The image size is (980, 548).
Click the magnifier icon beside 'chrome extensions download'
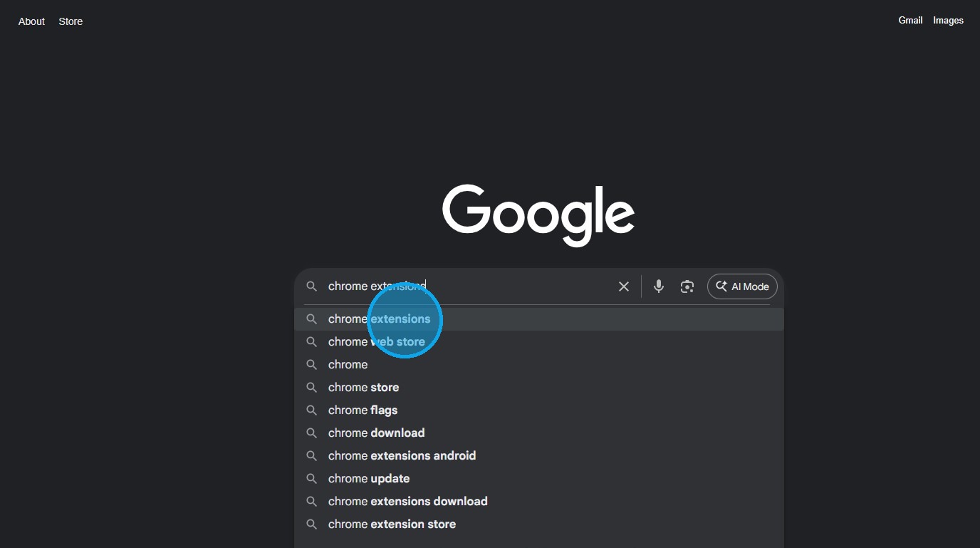click(311, 502)
